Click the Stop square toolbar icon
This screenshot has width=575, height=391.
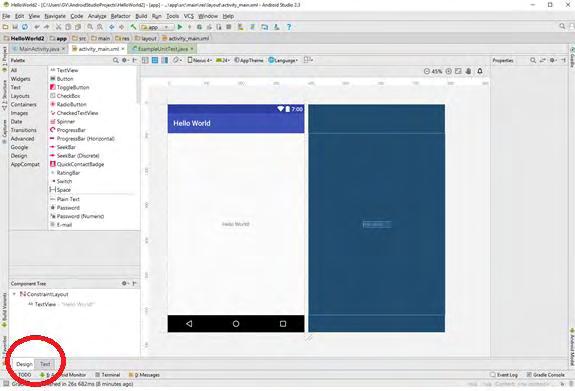point(228,27)
